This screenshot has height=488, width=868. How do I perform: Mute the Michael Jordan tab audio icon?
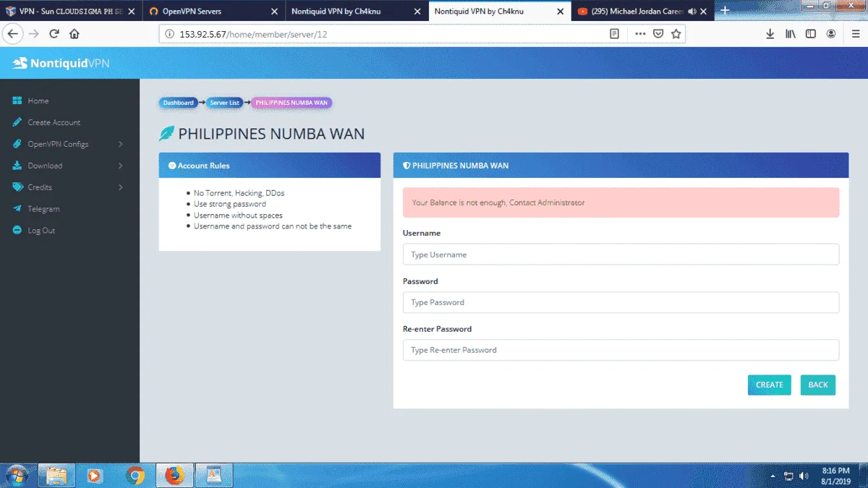[692, 12]
